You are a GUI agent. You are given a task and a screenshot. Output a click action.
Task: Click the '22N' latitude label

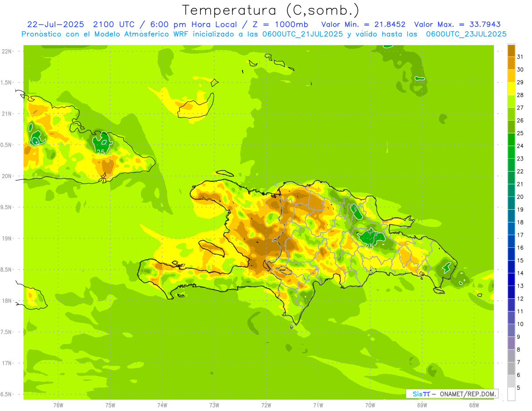[x=7, y=51]
